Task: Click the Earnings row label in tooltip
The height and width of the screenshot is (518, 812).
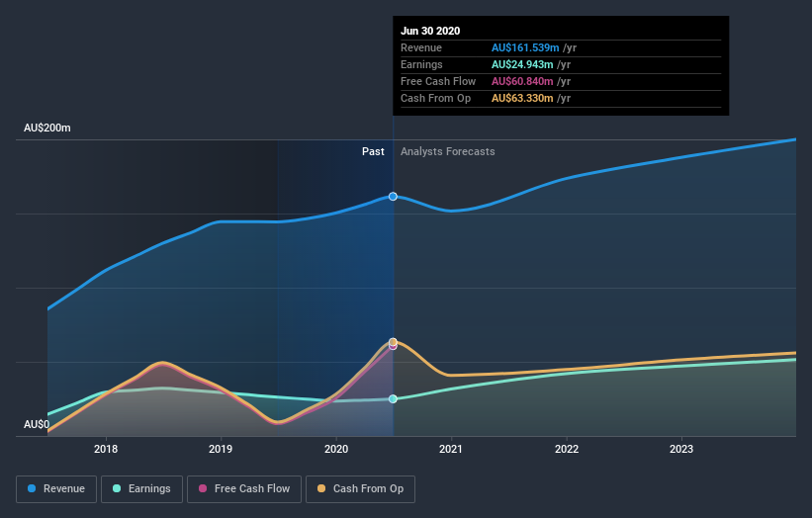Action: pos(421,64)
